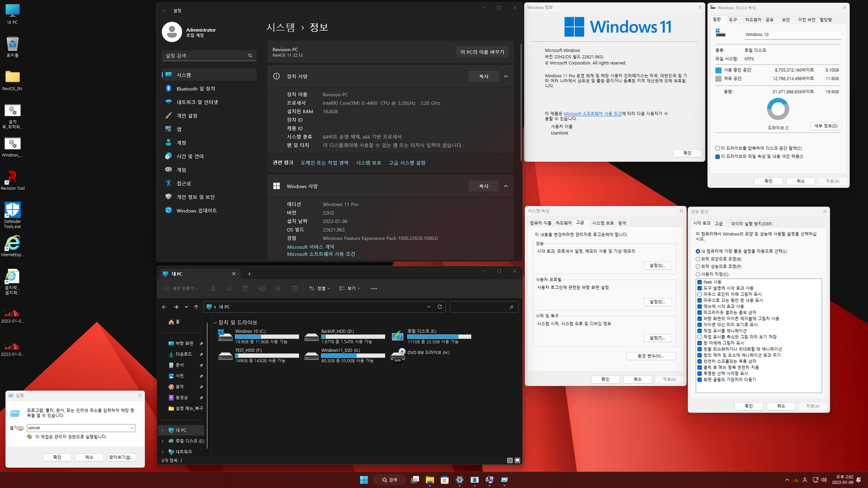
Task: Open Microsoft Store from the taskbar
Action: point(444,480)
